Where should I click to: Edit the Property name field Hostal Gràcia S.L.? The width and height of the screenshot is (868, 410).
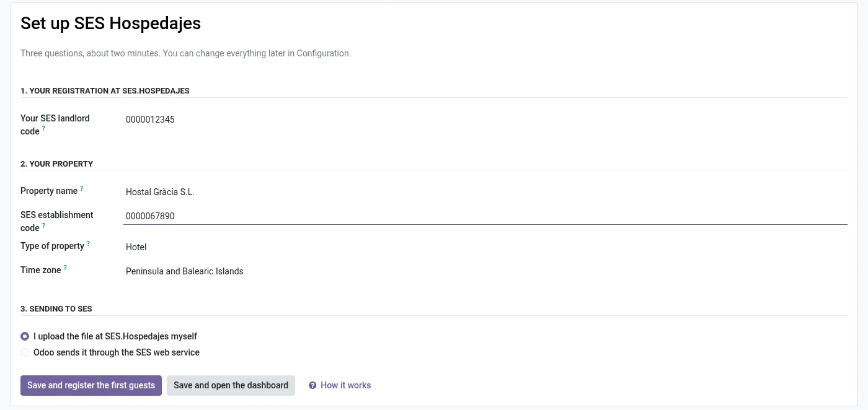(x=485, y=192)
